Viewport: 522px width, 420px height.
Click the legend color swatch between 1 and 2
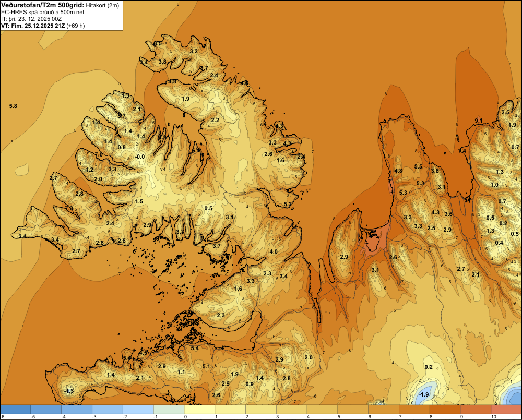[230, 410]
